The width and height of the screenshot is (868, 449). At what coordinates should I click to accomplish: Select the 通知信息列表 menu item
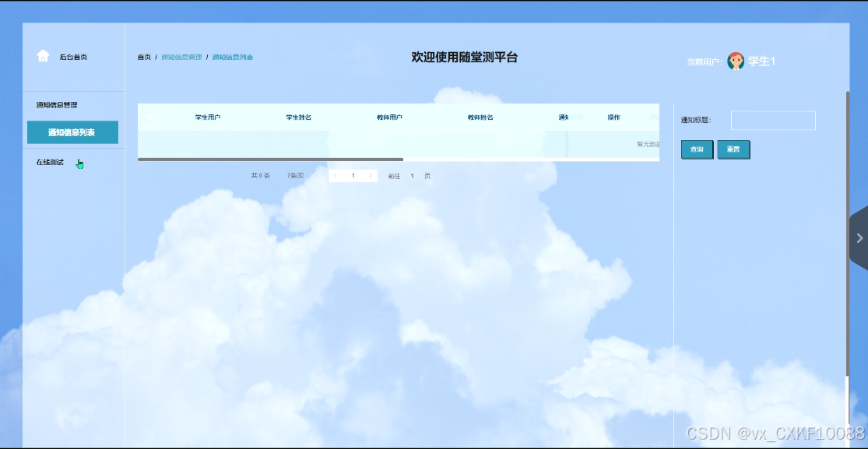coord(72,132)
